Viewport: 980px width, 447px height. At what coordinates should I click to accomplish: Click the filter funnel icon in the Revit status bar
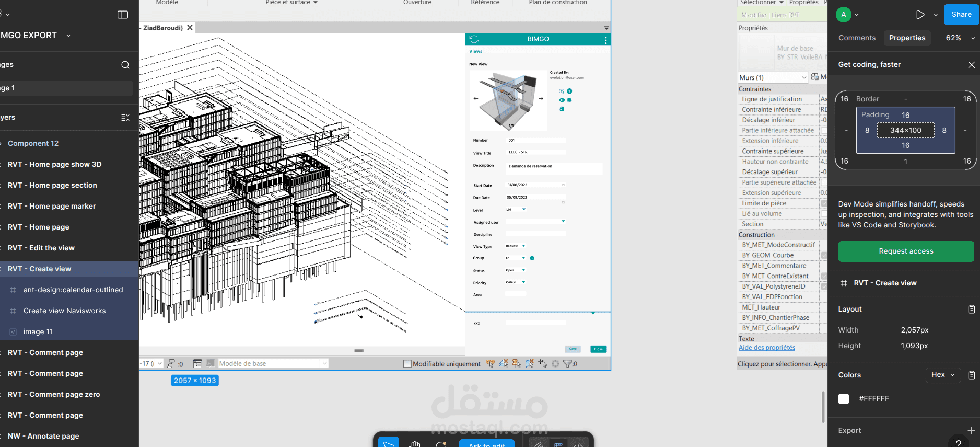568,363
